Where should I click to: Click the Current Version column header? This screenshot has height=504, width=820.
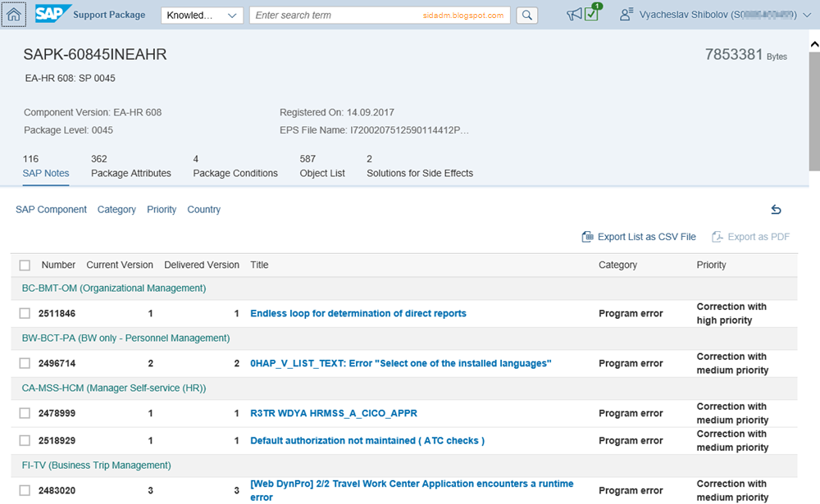[x=120, y=265]
